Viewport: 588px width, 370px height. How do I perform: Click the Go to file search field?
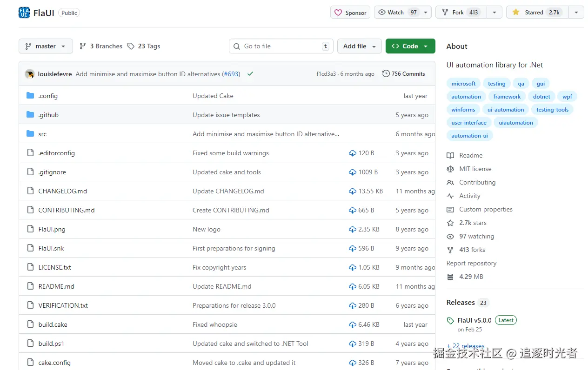pos(281,46)
